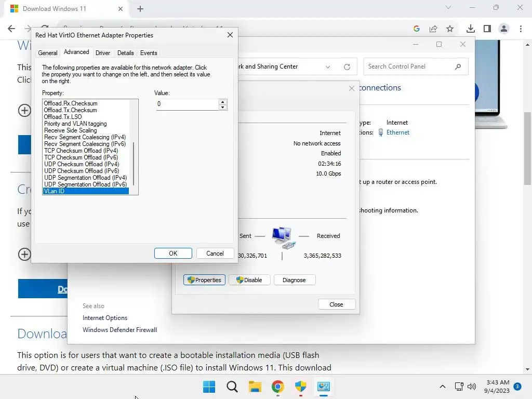Close the Download Windows 11 tab
Image resolution: width=532 pixels, height=399 pixels.
(x=121, y=9)
